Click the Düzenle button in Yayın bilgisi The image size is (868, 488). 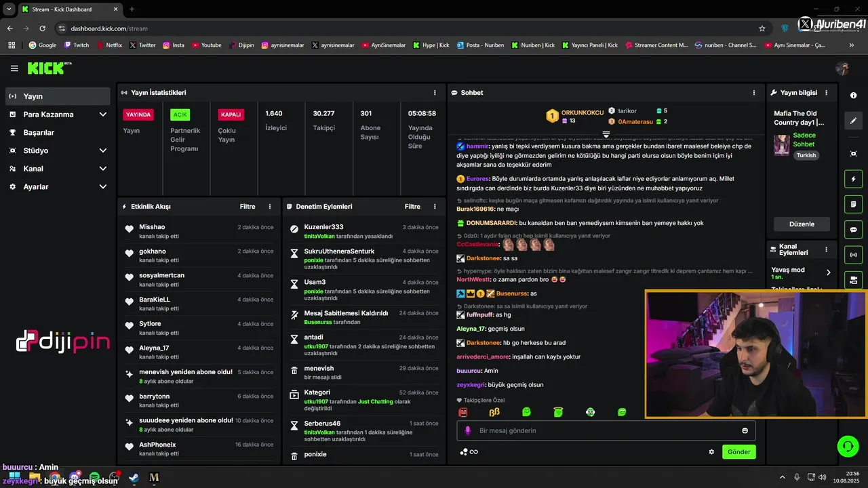802,224
